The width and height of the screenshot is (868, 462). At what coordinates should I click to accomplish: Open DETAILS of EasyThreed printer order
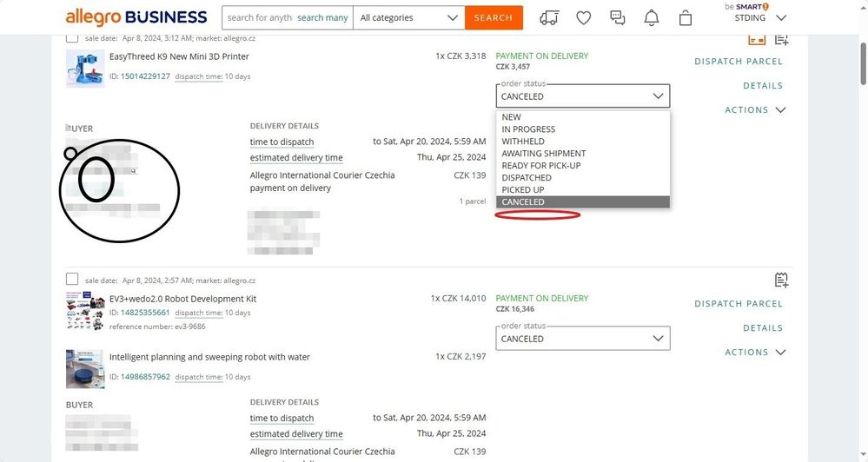(763, 86)
